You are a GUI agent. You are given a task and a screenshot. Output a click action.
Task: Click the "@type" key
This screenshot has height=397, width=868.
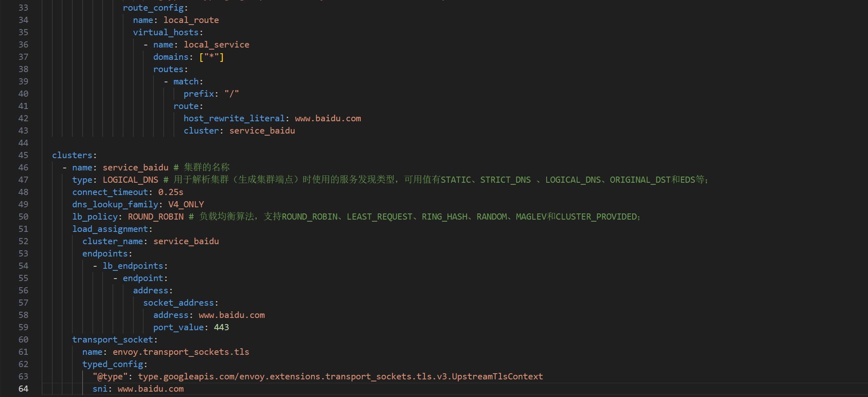click(x=110, y=377)
